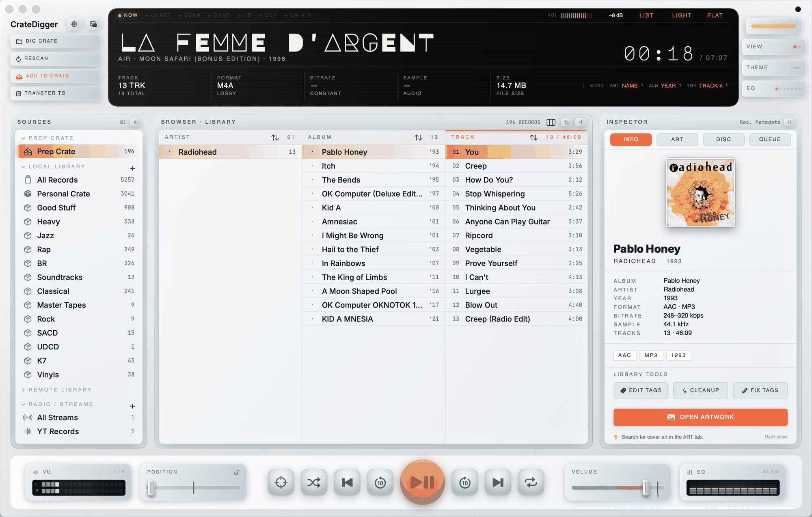Collapse the Inspector panel

[789, 122]
